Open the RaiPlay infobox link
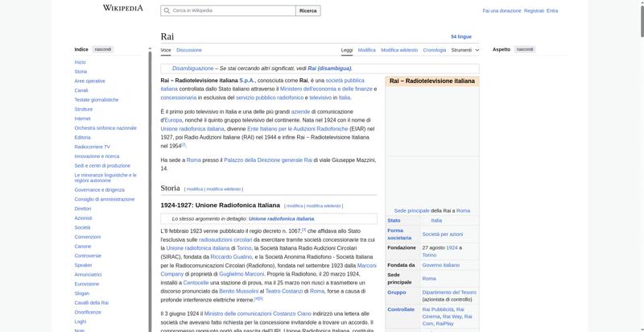The height and width of the screenshot is (332, 644). pyautogui.click(x=445, y=324)
